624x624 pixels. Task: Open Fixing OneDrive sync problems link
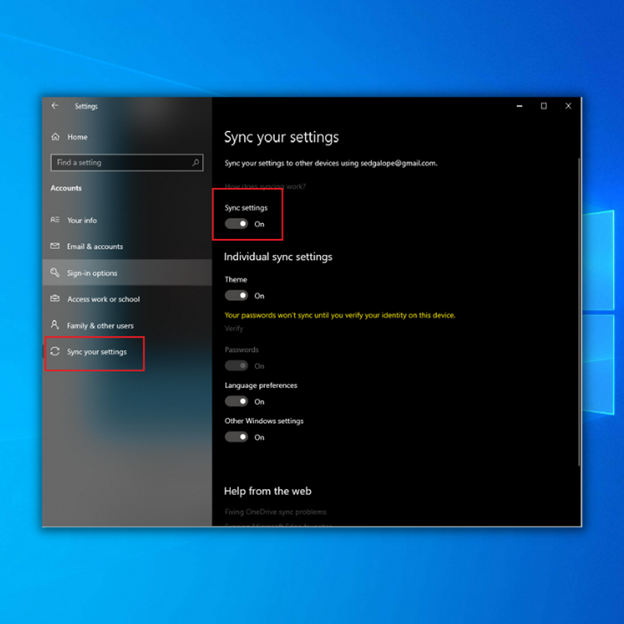pos(275,512)
